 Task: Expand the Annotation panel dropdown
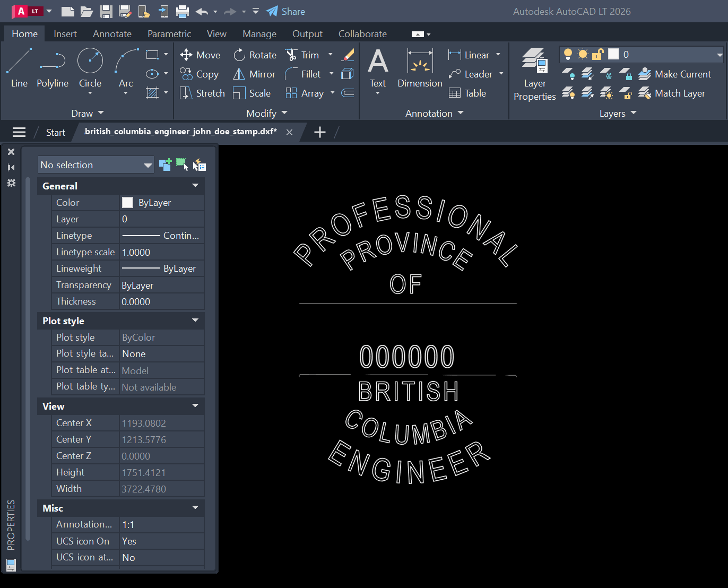point(435,113)
